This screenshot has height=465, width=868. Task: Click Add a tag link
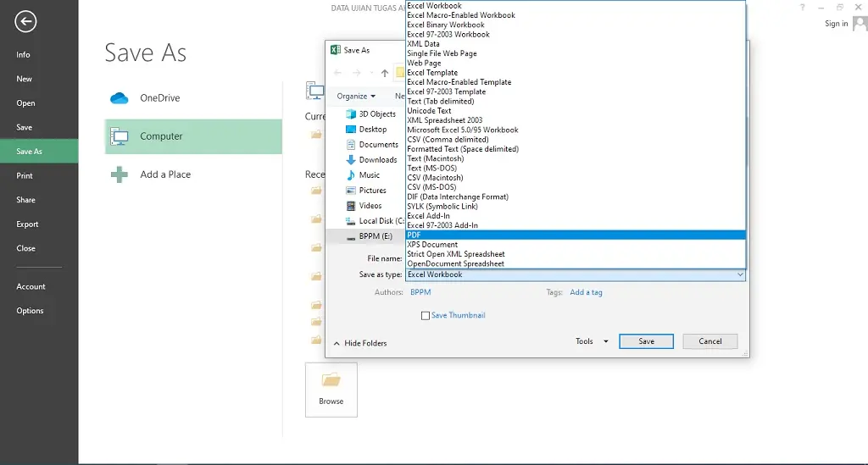click(587, 292)
